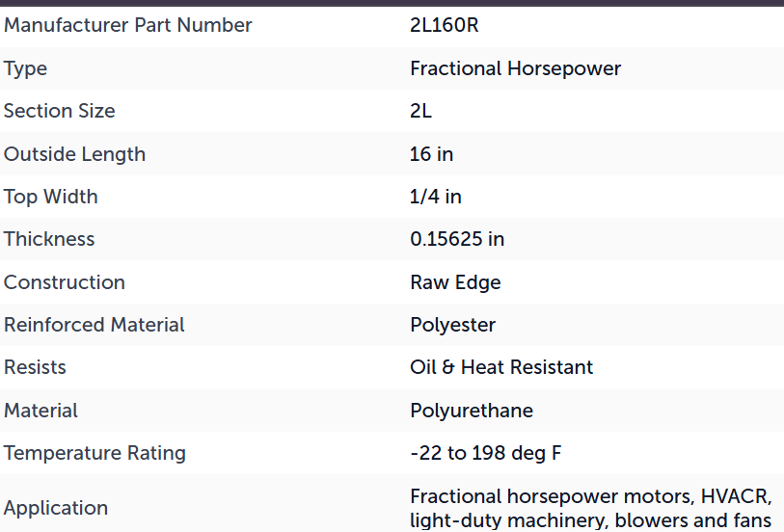The image size is (784, 532).
Task: Click the Polyester value
Action: coord(453,325)
